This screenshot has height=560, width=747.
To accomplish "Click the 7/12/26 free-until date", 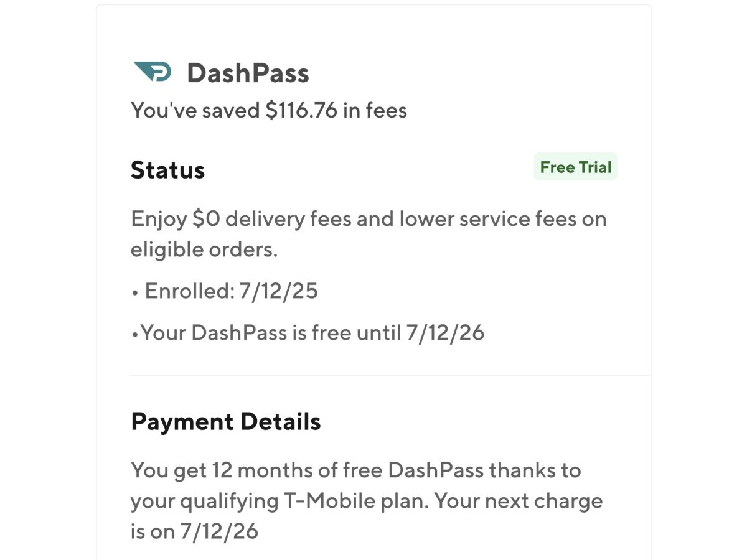I will point(445,333).
